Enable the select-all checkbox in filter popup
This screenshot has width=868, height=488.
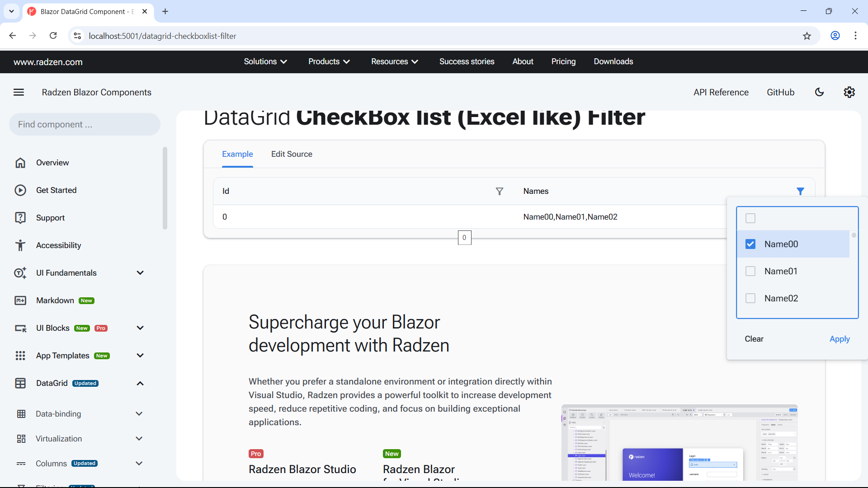point(751,218)
